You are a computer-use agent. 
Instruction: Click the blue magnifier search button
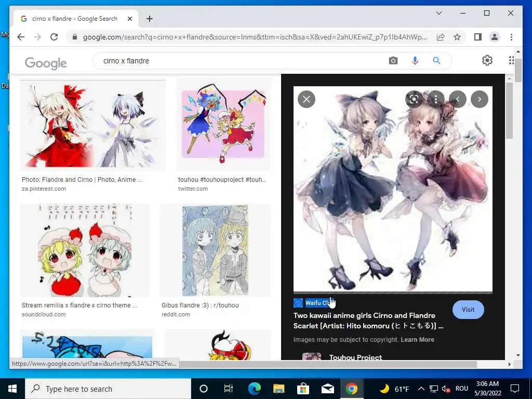click(x=436, y=61)
